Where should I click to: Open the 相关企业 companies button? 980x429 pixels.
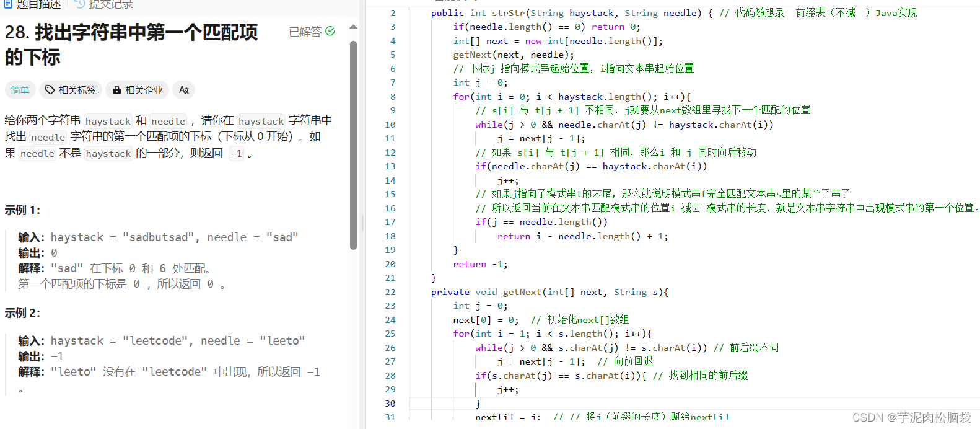pos(138,90)
